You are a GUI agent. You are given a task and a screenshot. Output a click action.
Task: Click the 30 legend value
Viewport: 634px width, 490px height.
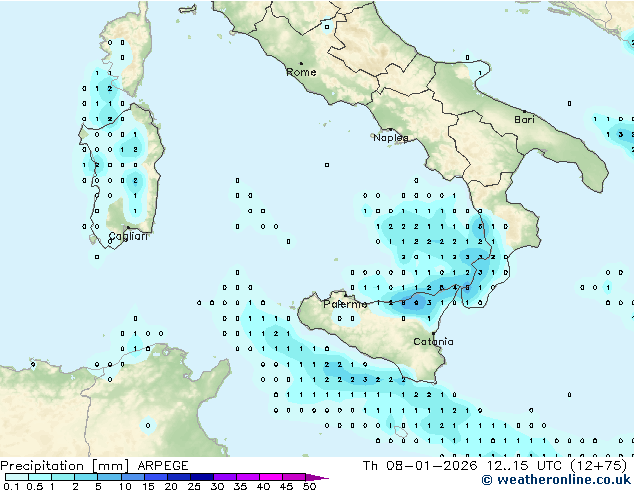tap(217, 486)
